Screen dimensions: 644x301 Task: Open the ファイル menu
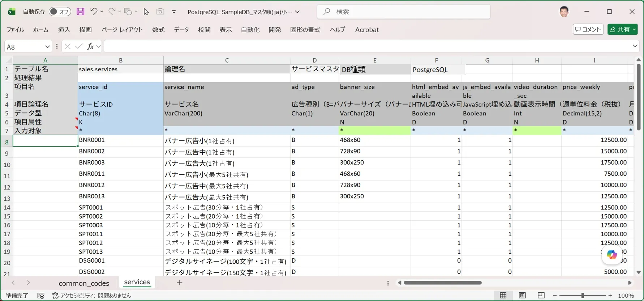[x=15, y=30]
